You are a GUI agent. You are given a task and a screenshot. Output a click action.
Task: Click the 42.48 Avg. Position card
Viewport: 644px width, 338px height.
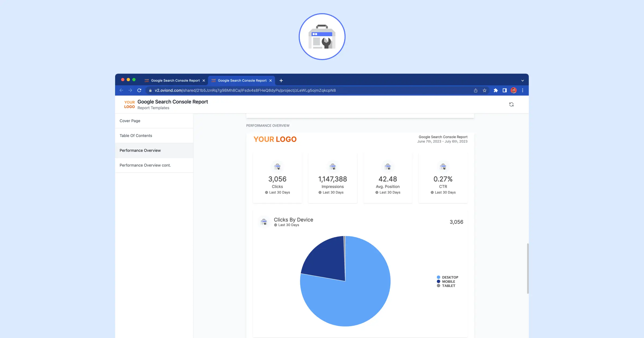coord(388,178)
